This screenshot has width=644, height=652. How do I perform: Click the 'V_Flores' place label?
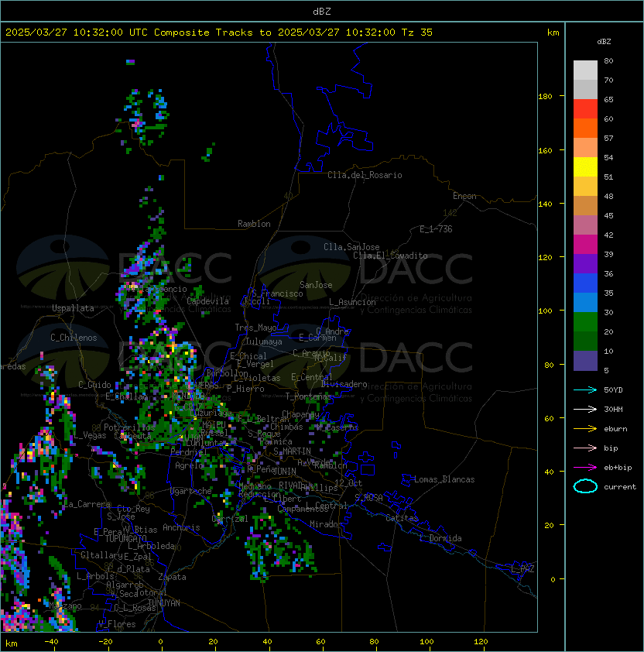click(x=117, y=624)
